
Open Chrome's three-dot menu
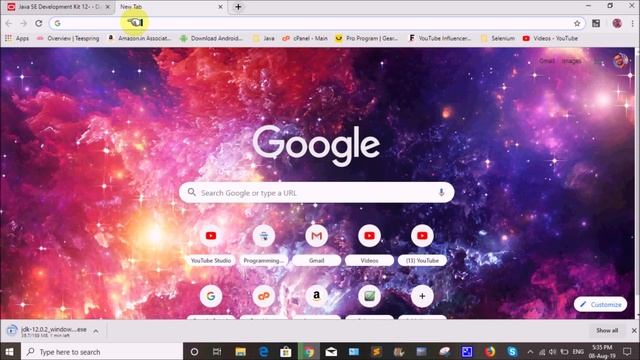click(632, 23)
